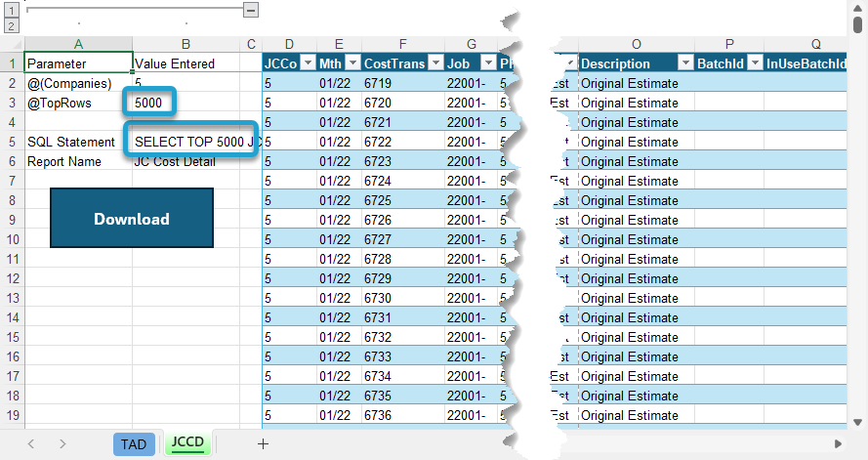This screenshot has height=460, width=868.
Task: Click the SQL Statement label cell
Action: [79, 143]
